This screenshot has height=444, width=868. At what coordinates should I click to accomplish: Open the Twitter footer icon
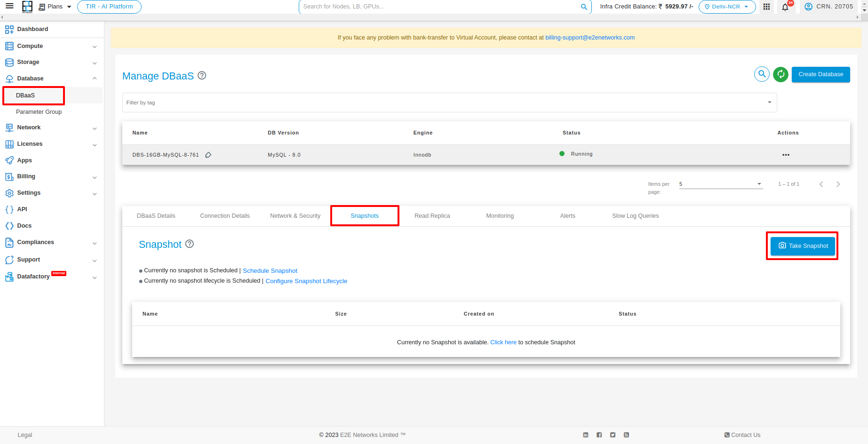(613, 435)
